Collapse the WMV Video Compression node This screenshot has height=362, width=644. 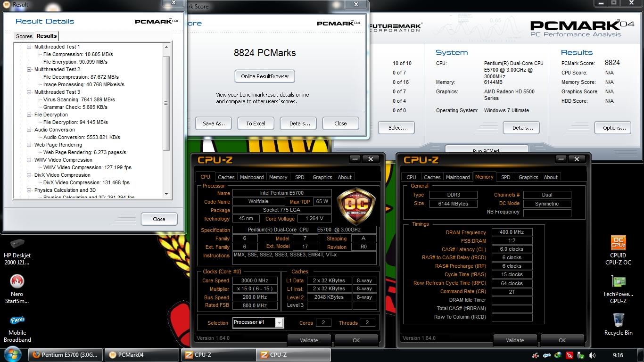(x=29, y=160)
